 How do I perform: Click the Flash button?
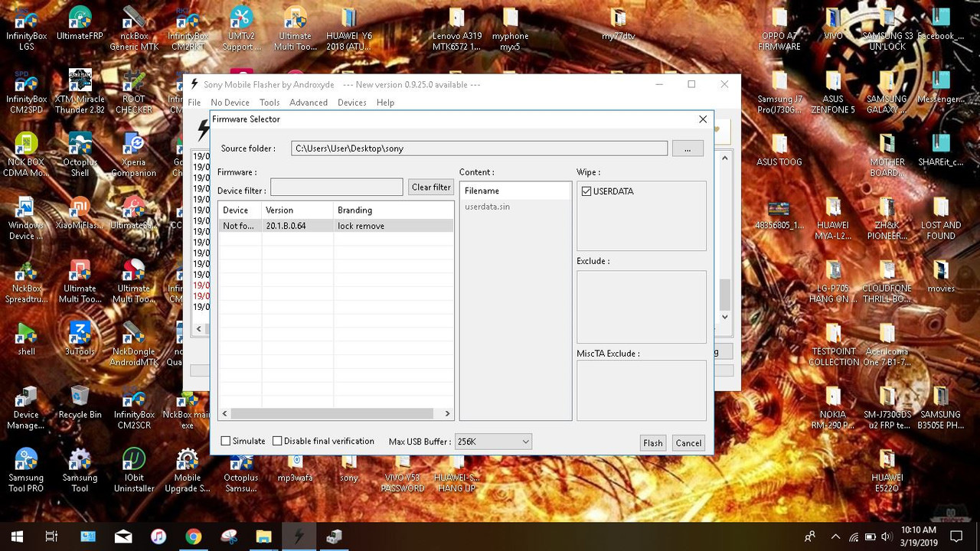(653, 443)
